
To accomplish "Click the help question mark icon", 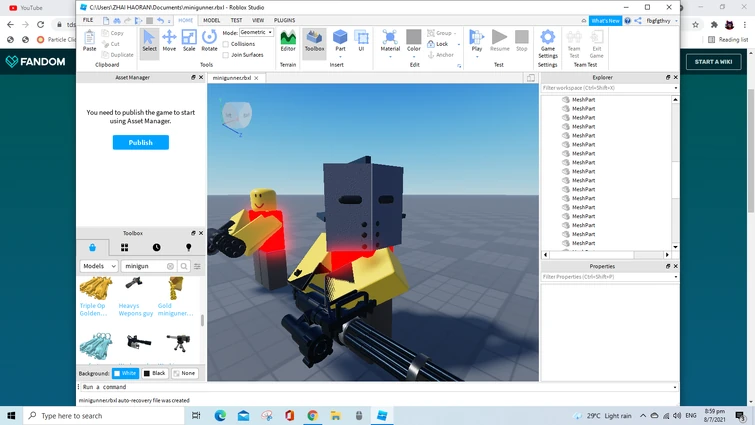I will [627, 21].
